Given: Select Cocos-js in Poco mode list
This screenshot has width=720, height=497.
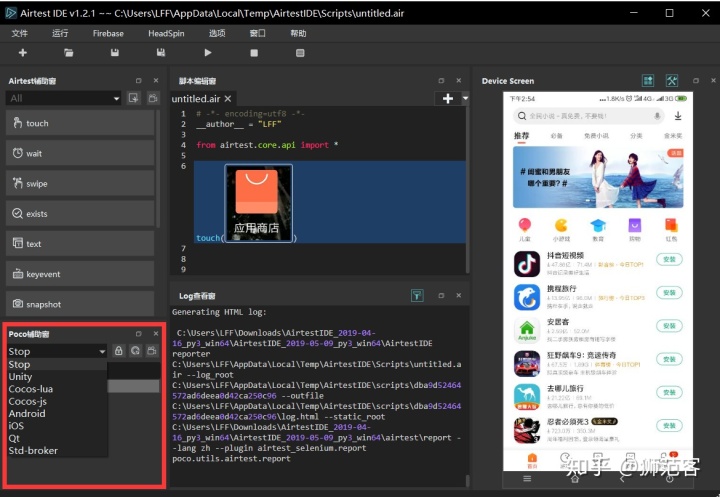Looking at the screenshot, I should point(56,401).
